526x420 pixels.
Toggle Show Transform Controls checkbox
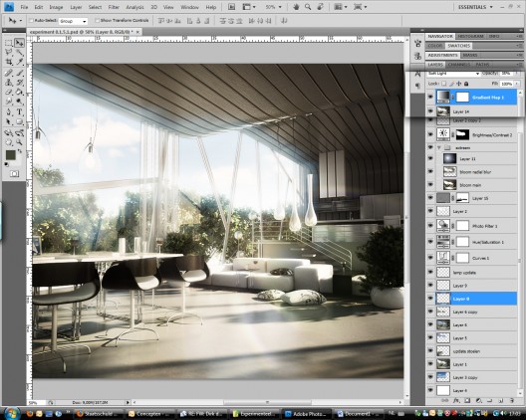tap(97, 21)
